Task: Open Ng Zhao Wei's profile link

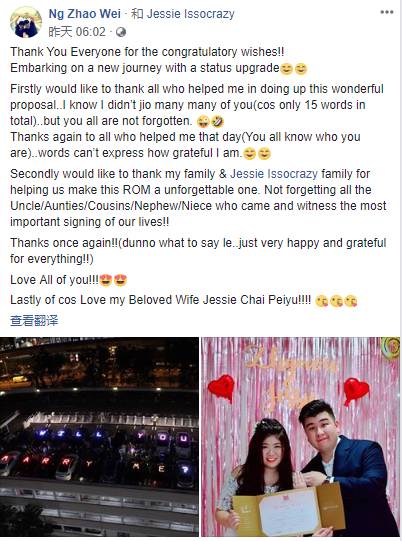Action: pyautogui.click(x=85, y=14)
